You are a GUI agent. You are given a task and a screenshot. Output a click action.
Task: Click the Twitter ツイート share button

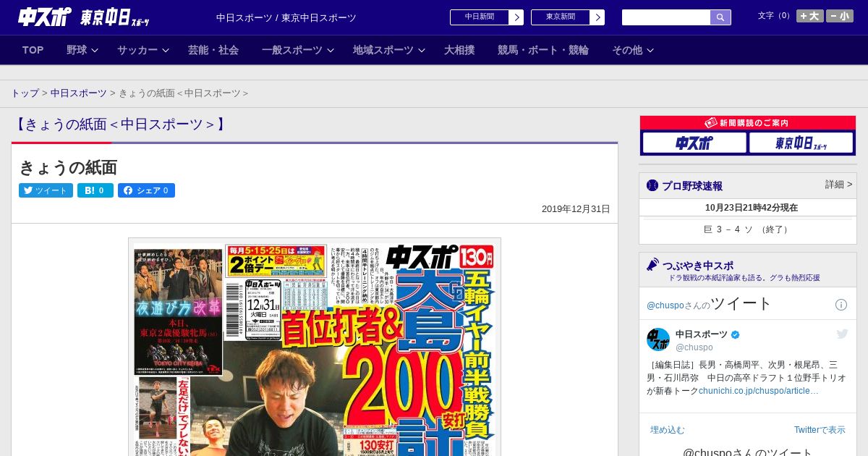(46, 190)
